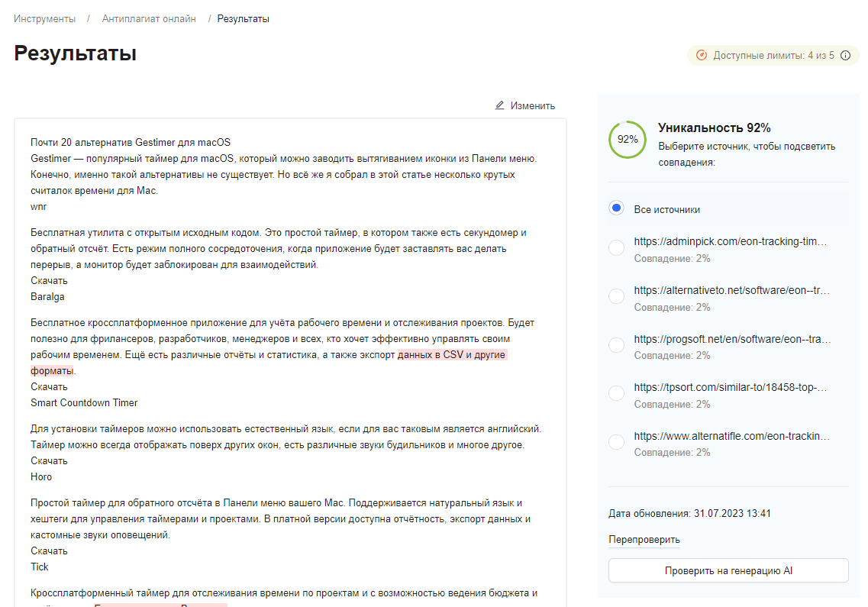Select the tpsort.com source radio button
The width and height of the screenshot is (868, 607).
(x=616, y=393)
